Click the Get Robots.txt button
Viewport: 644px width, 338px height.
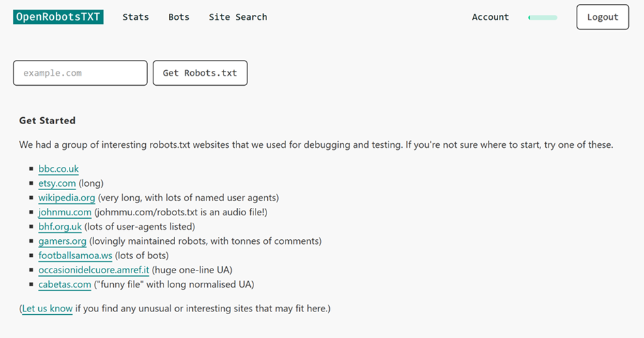[200, 73]
